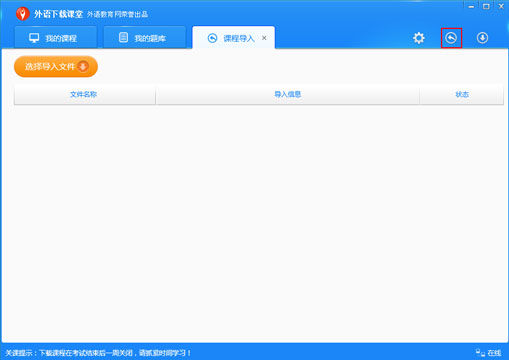Select the 课程导入 tab

pos(234,38)
